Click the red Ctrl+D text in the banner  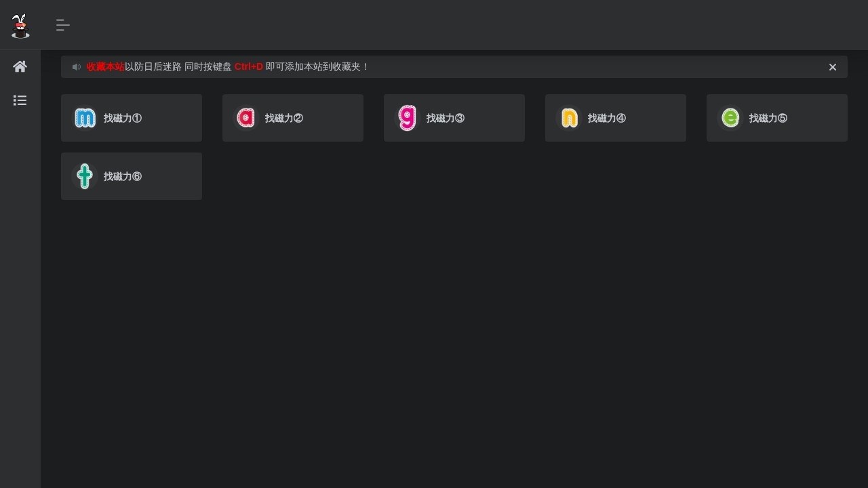coord(248,66)
